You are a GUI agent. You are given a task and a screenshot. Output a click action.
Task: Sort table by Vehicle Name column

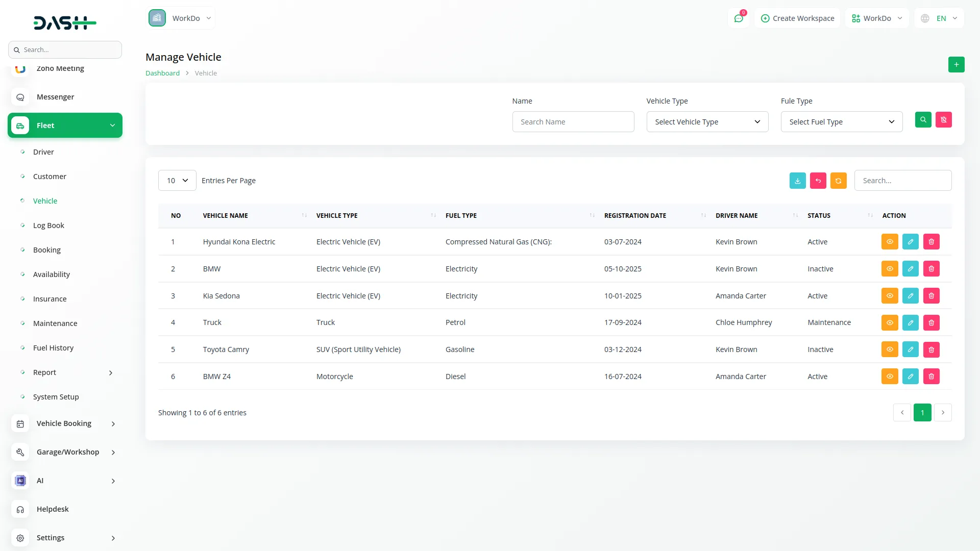(225, 216)
